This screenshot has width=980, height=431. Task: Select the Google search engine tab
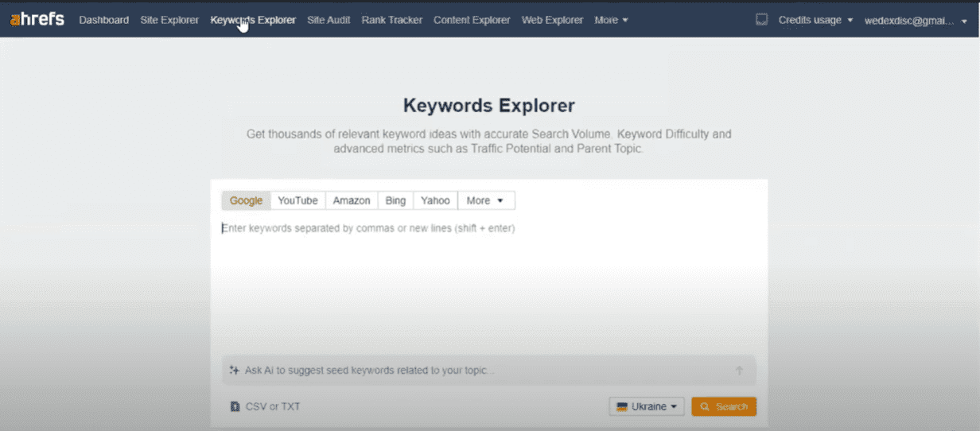coord(246,200)
